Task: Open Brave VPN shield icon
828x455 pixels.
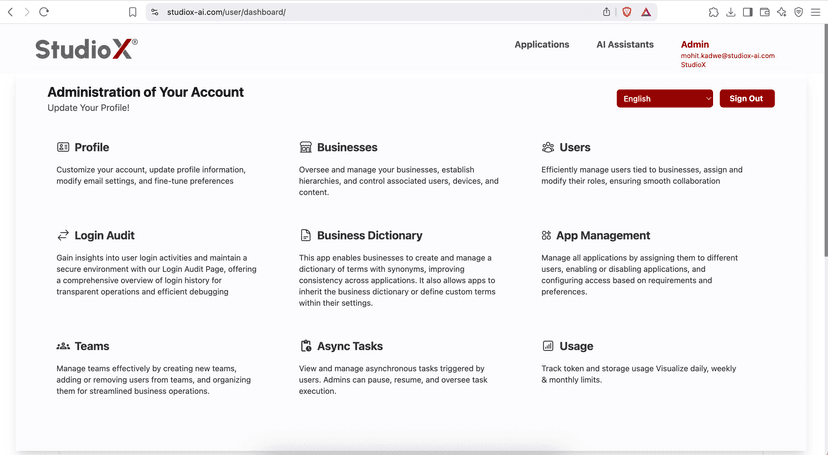Action: [798, 12]
